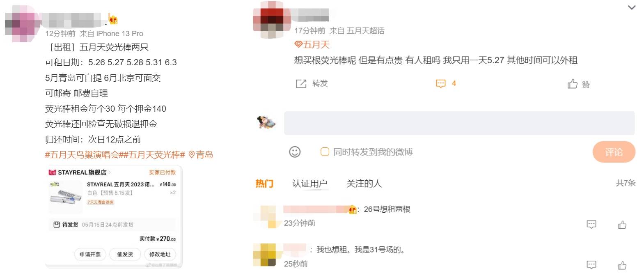644x278 pixels.
Task: Open the emoji picker smiley icon
Action: (x=295, y=152)
